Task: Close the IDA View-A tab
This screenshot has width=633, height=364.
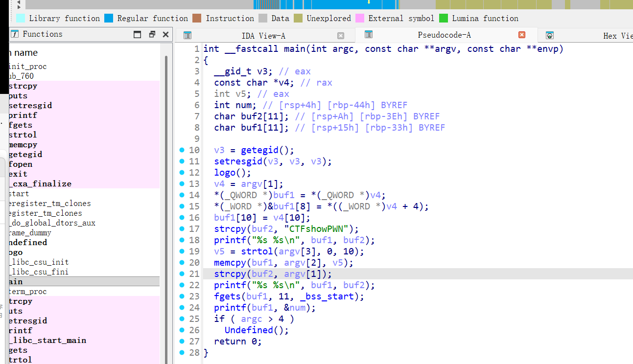Action: [x=341, y=36]
